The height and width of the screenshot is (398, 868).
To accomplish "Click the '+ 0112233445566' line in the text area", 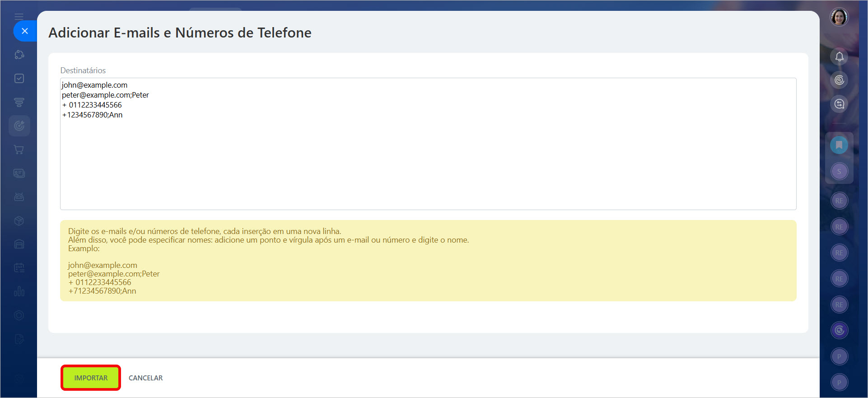I will click(92, 105).
